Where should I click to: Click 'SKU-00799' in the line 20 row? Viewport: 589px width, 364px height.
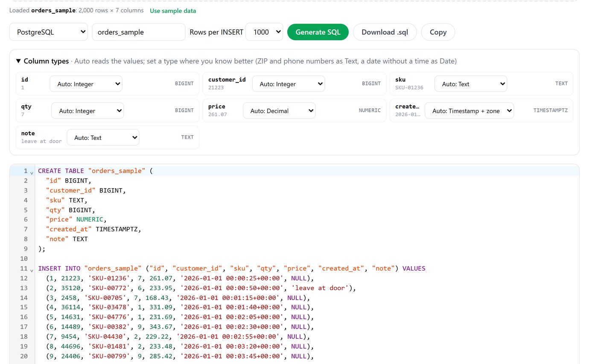pyautogui.click(x=110, y=356)
